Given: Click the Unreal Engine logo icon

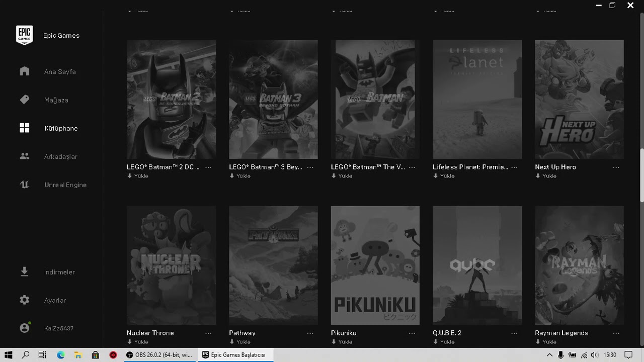Looking at the screenshot, I should [x=24, y=185].
